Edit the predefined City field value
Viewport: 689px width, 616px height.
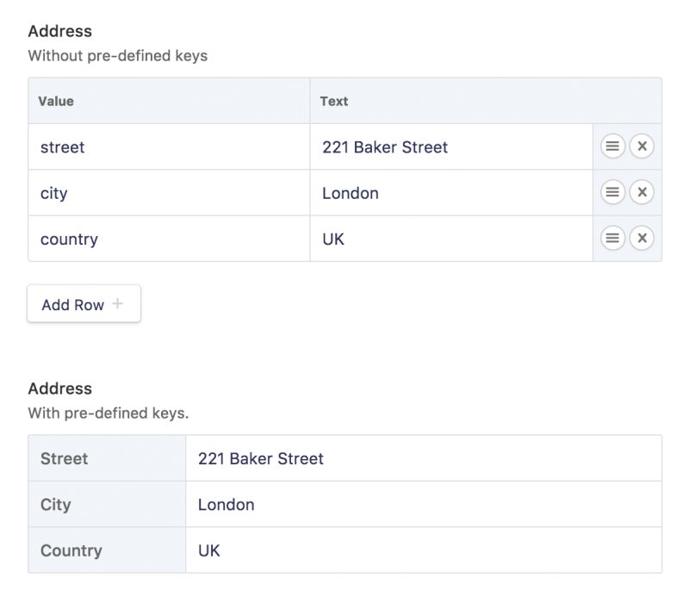coord(424,504)
